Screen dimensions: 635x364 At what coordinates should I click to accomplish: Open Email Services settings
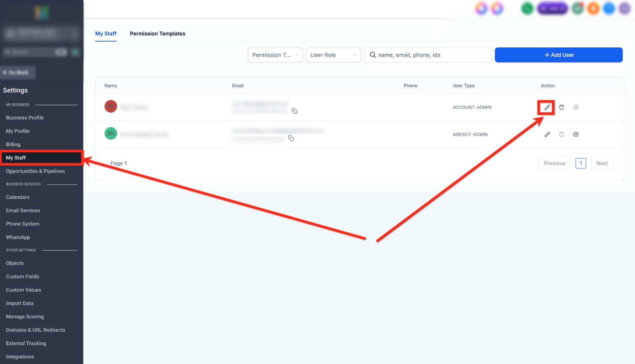tap(23, 210)
